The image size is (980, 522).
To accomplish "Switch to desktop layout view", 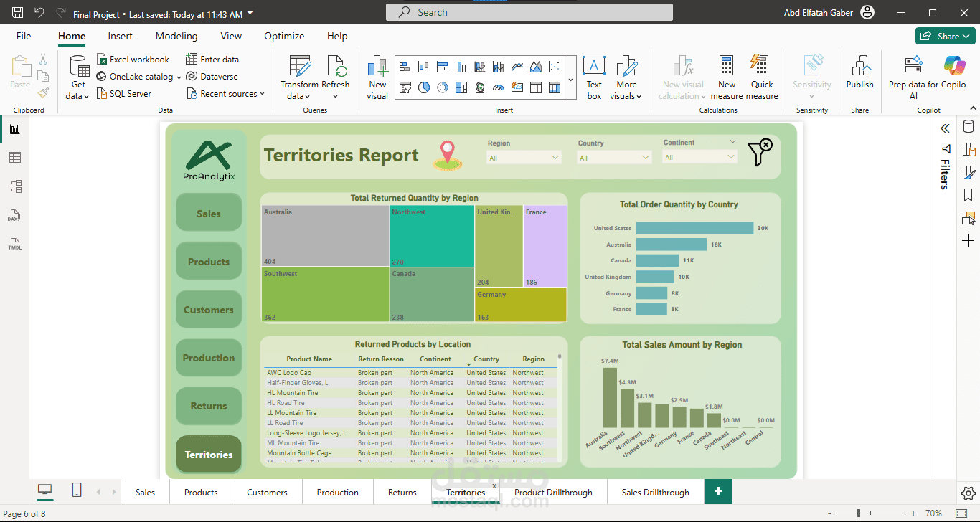I will (x=45, y=490).
